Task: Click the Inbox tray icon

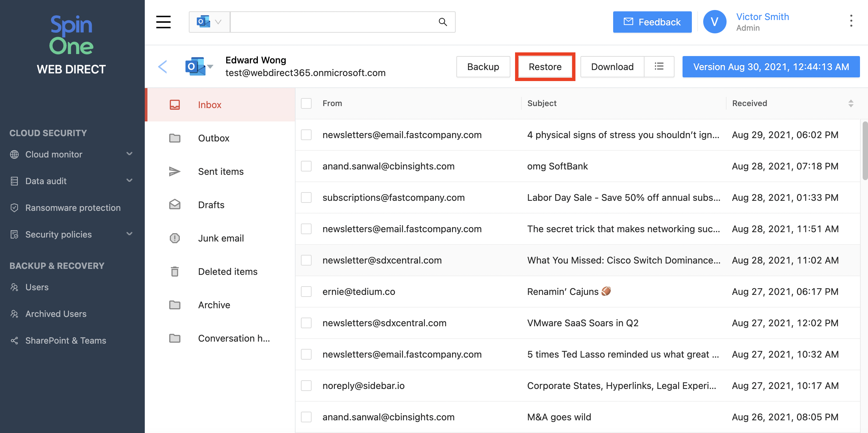Action: [x=174, y=105]
